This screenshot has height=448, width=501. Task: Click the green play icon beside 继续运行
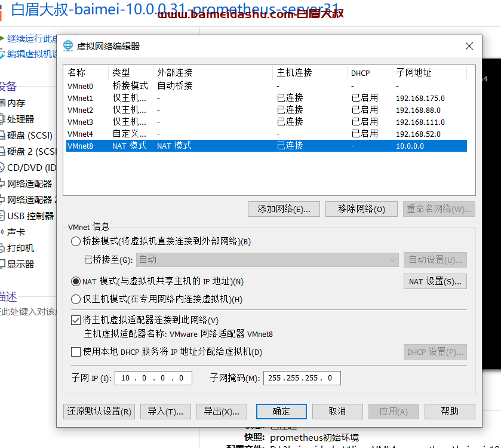click(x=2, y=39)
